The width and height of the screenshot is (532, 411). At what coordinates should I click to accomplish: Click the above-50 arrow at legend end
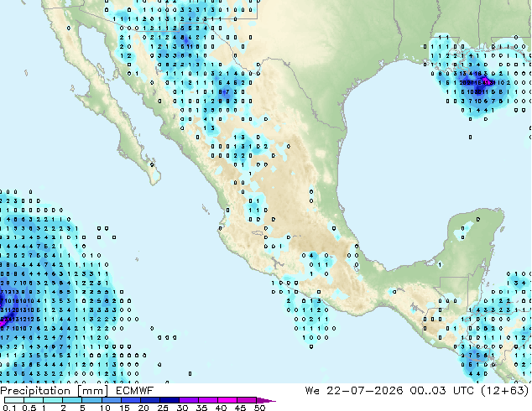tap(266, 400)
